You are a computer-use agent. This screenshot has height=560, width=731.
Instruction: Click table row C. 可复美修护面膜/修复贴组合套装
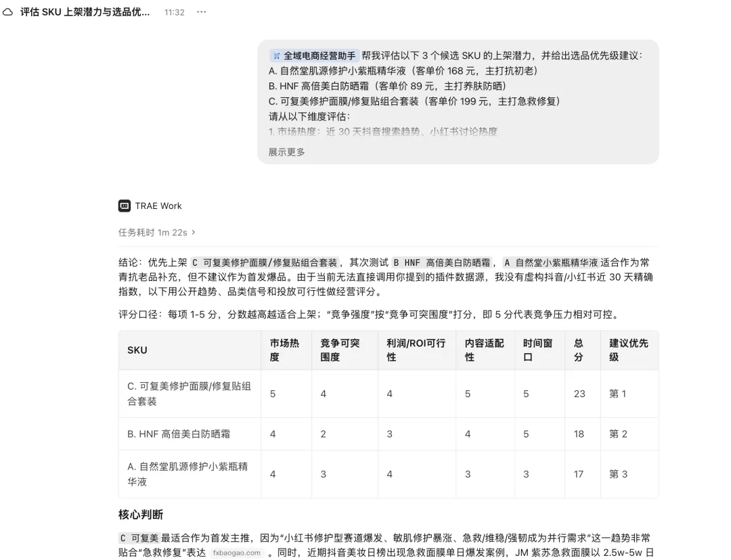389,394
